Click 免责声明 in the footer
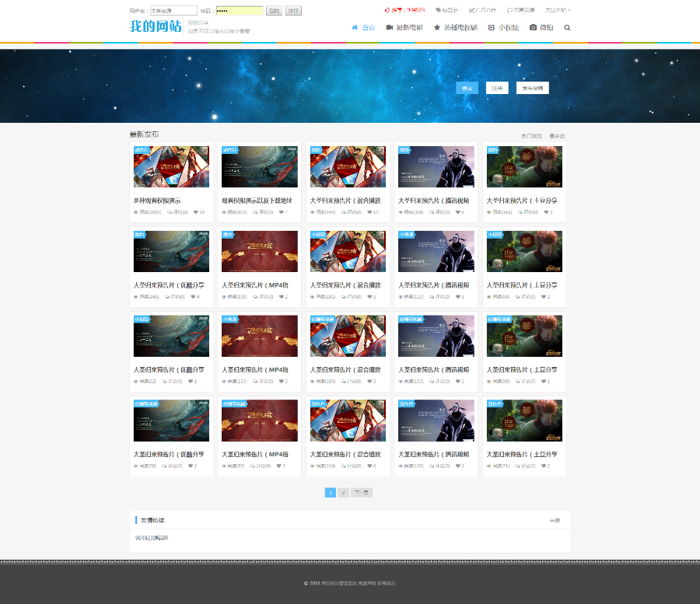Viewport: 700px width, 604px height. [366, 583]
